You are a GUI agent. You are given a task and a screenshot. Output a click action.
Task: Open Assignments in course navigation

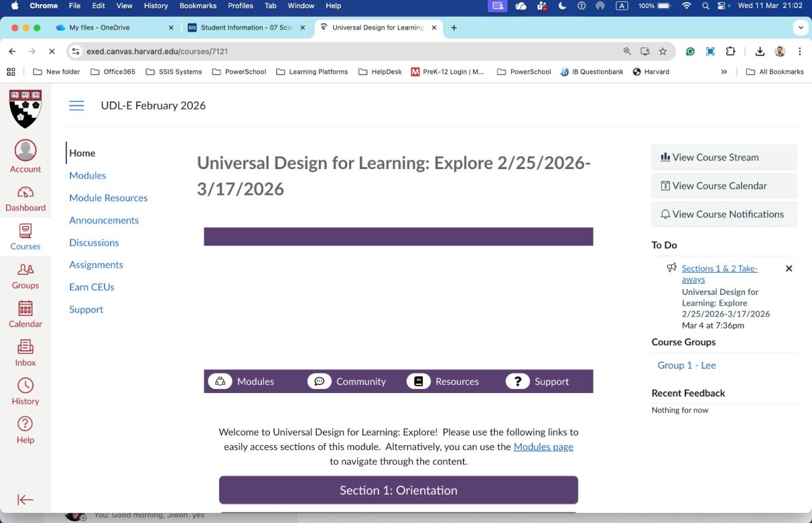coord(96,265)
